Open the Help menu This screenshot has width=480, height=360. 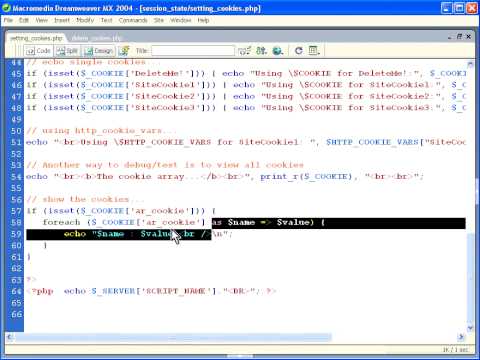click(x=203, y=20)
